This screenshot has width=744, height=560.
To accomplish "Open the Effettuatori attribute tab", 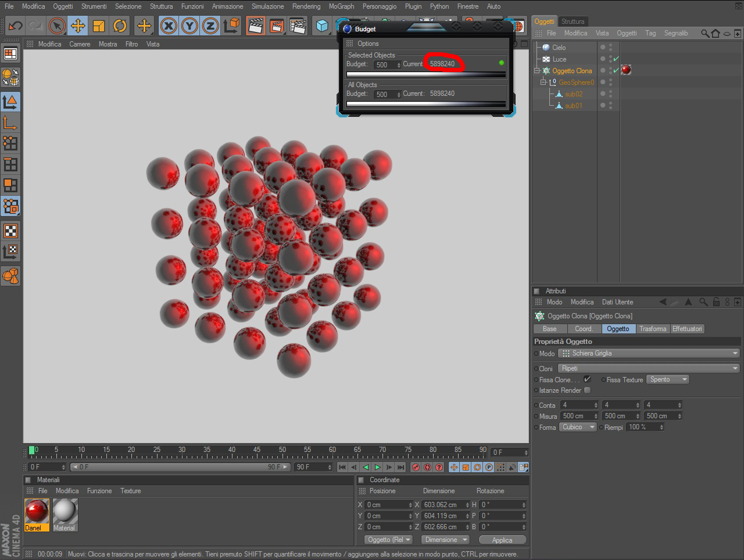I will coord(687,329).
